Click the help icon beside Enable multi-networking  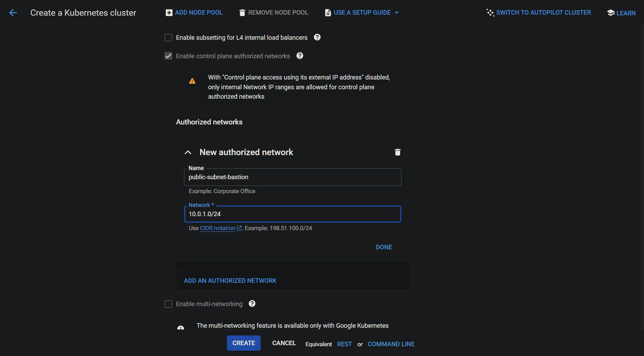[252, 304]
